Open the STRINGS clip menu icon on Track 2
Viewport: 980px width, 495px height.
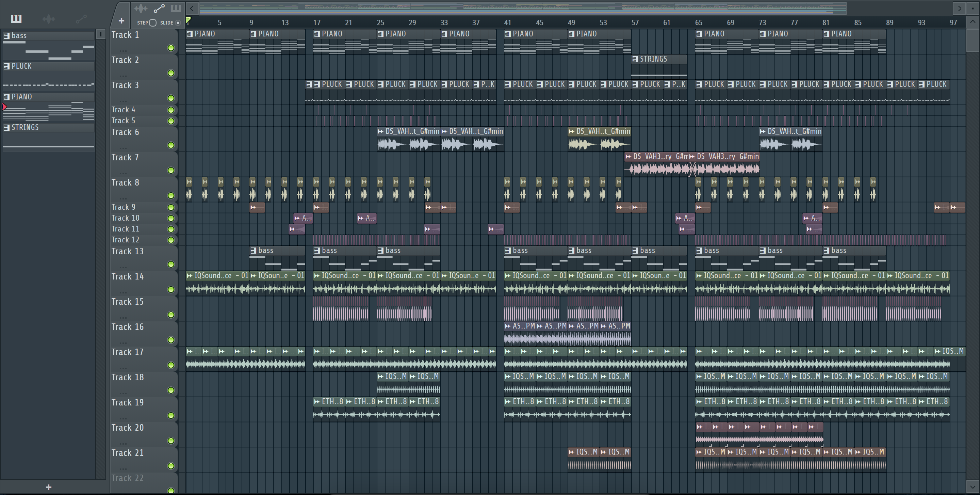[x=635, y=59]
